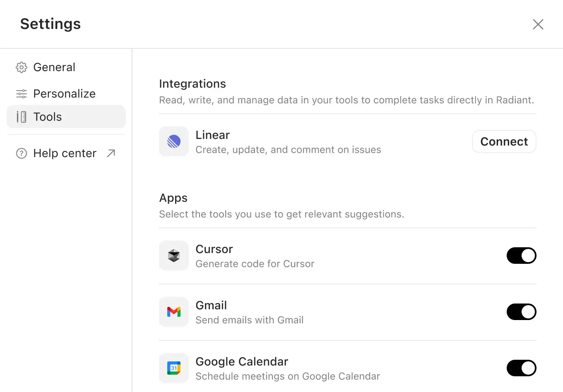Click the Personalize sliders icon

coord(21,93)
